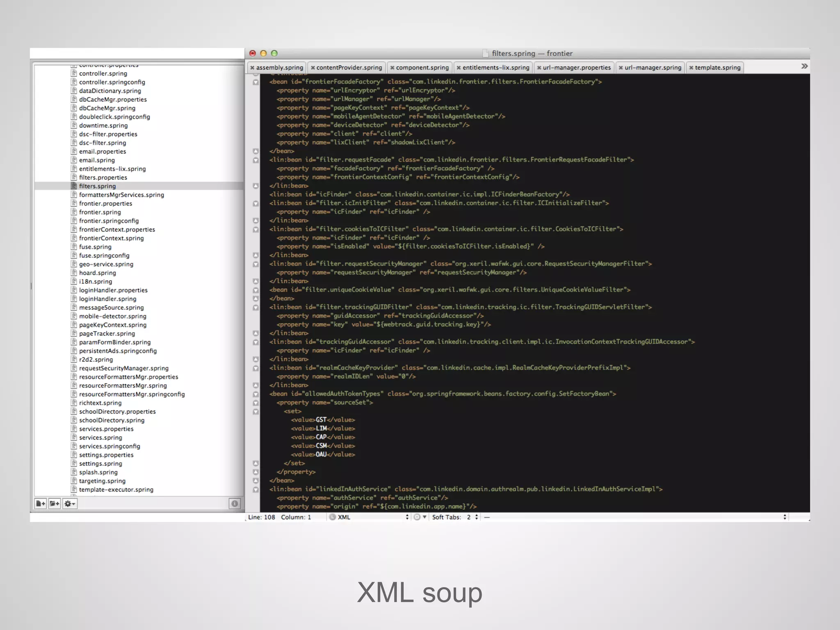Open the gear action menu in drawer
Screen dimensions: 840x630
(70, 503)
